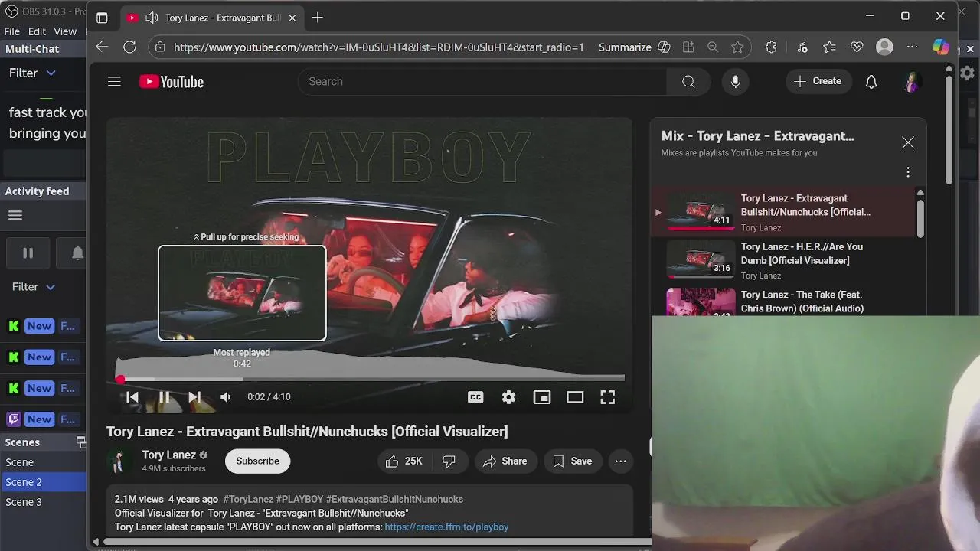Add the page to browser favorites with the star
Image resolution: width=980 pixels, height=551 pixels.
tap(737, 47)
